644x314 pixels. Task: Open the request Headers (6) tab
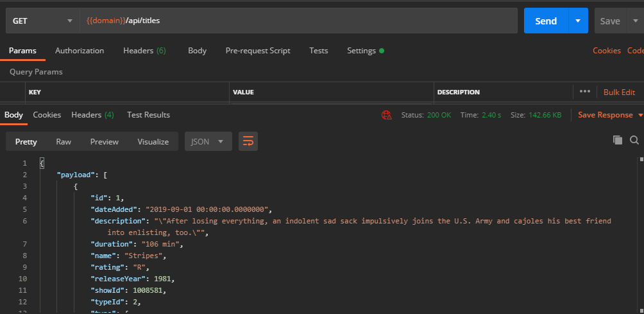click(x=144, y=51)
